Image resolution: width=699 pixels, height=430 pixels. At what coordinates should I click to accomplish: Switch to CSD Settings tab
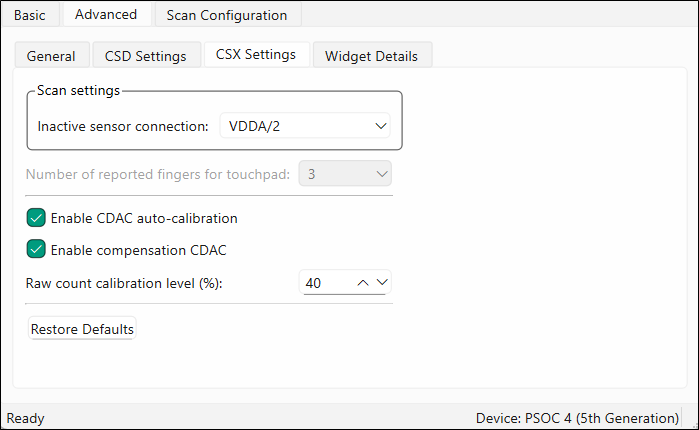click(x=145, y=56)
